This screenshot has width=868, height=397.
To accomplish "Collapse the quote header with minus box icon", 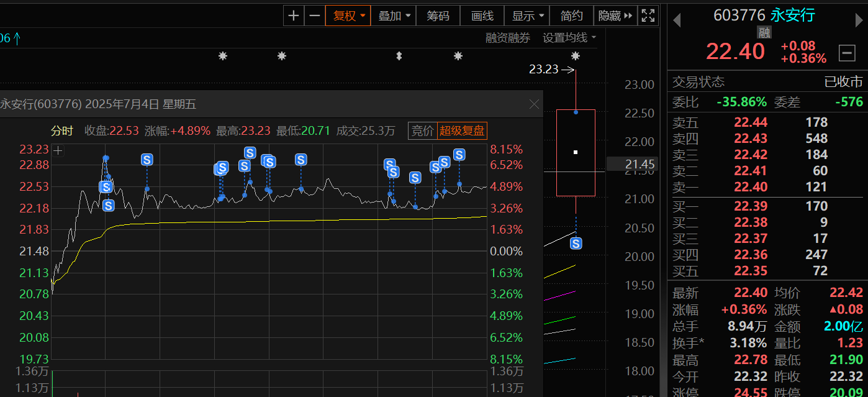I will click(x=847, y=53).
